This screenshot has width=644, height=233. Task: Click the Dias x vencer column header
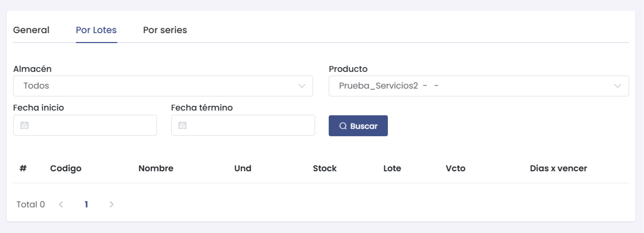tap(559, 168)
